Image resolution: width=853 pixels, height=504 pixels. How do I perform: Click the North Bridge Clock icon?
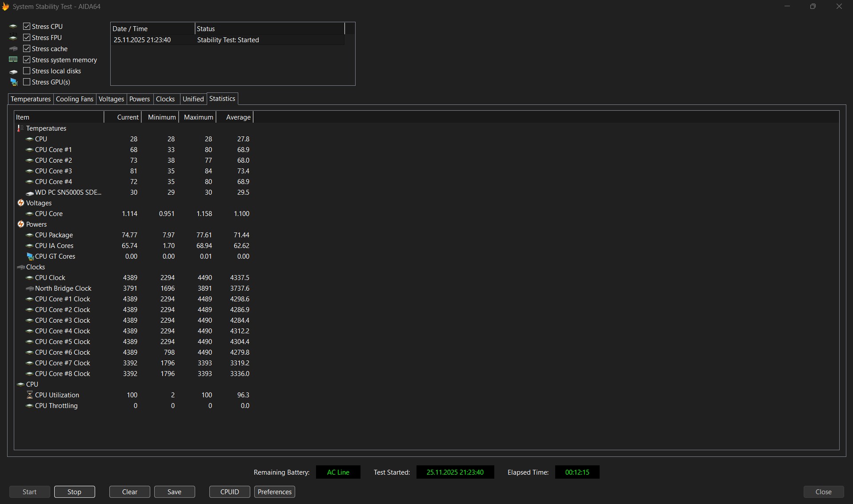click(29, 288)
